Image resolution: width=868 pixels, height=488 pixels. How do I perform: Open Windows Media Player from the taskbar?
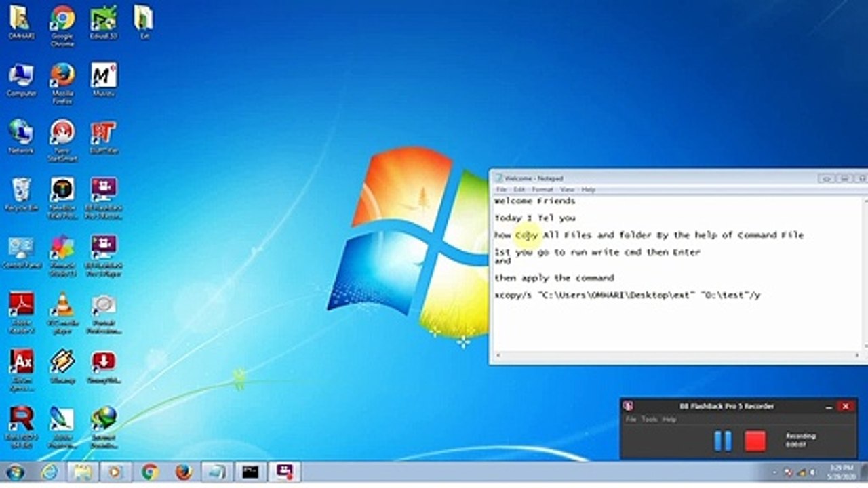pos(115,472)
